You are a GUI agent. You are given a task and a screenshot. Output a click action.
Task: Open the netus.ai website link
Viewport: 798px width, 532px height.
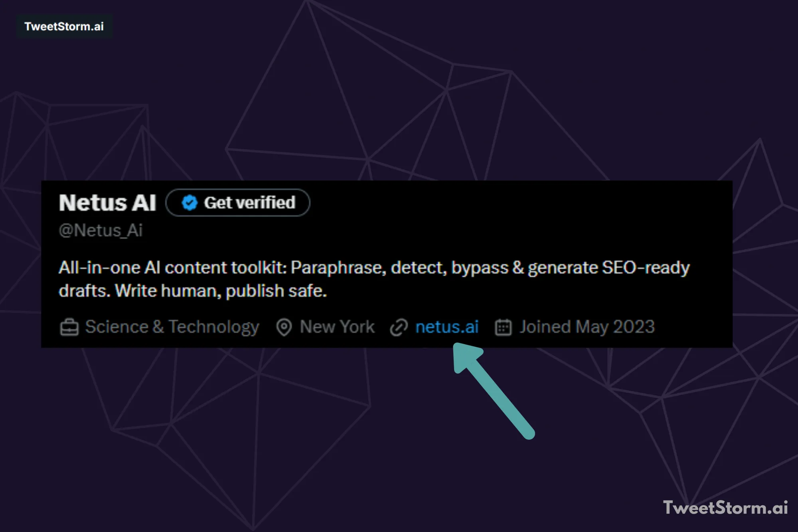447,327
